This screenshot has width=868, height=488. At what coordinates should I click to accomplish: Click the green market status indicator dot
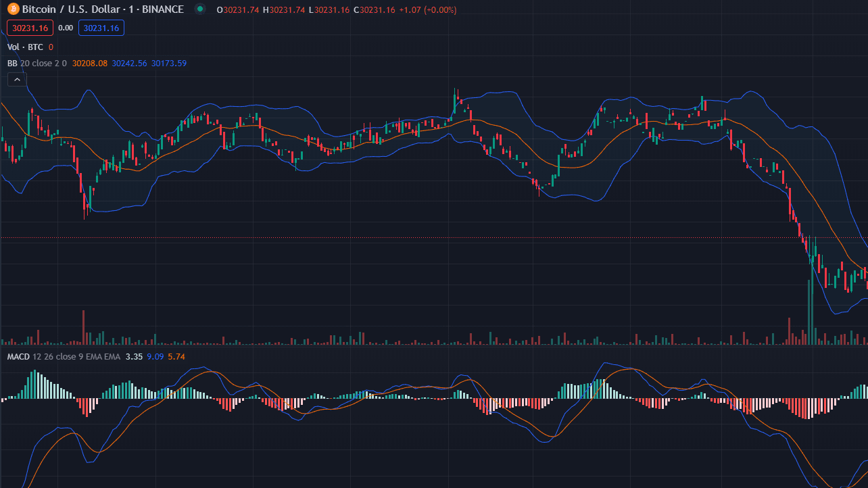click(199, 9)
